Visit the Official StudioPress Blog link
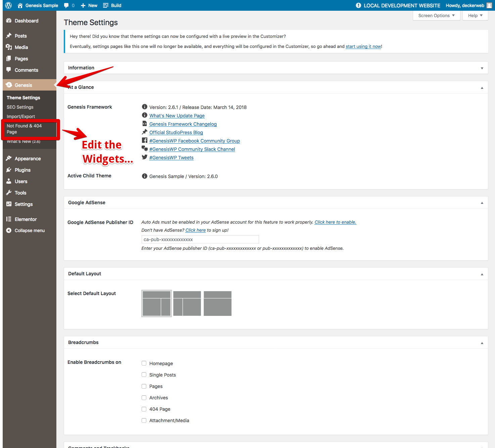 tap(176, 132)
